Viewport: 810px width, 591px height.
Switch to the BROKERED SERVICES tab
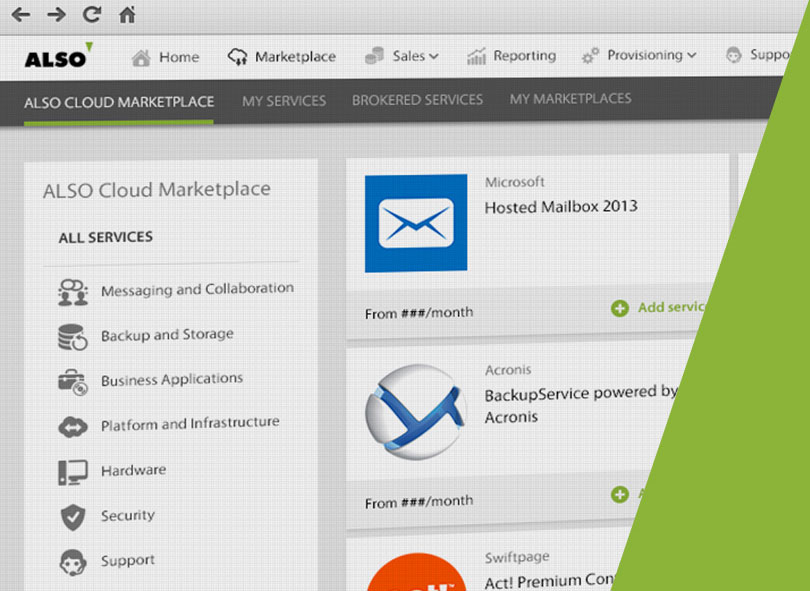point(417,100)
